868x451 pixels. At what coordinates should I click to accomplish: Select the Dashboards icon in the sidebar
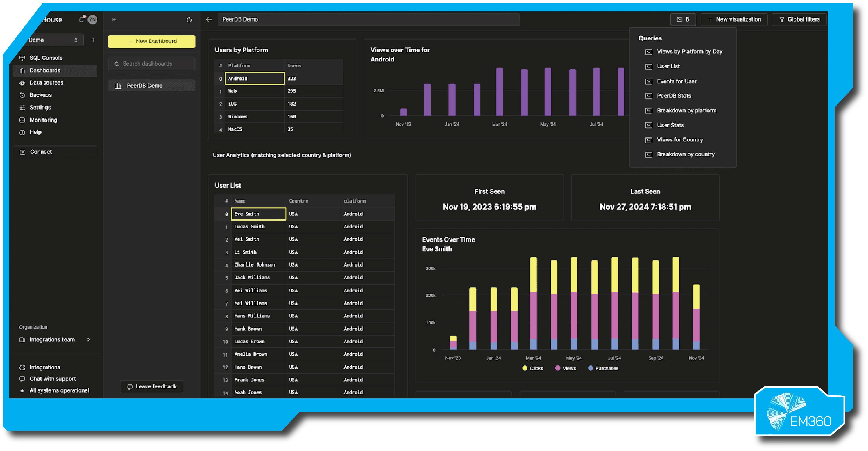(x=22, y=70)
